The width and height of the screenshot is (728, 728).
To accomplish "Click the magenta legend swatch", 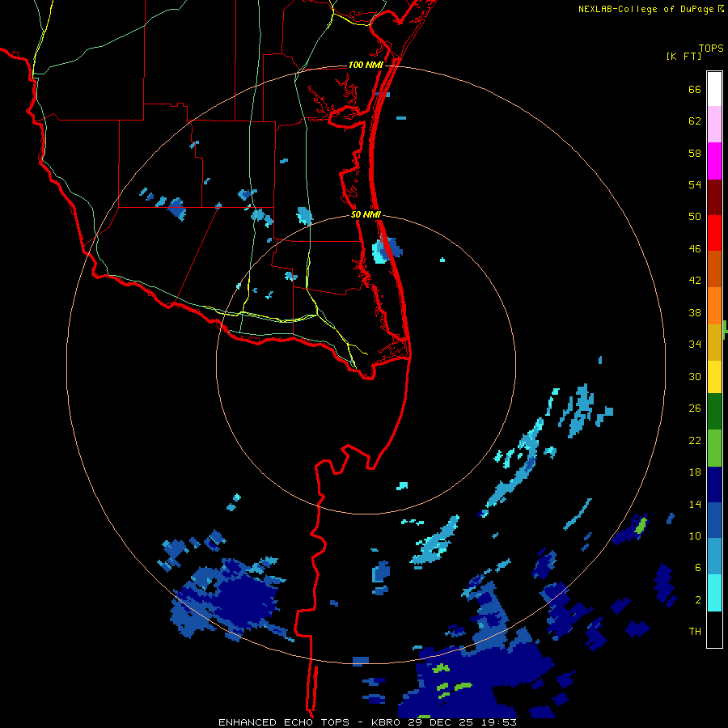I will [x=714, y=161].
